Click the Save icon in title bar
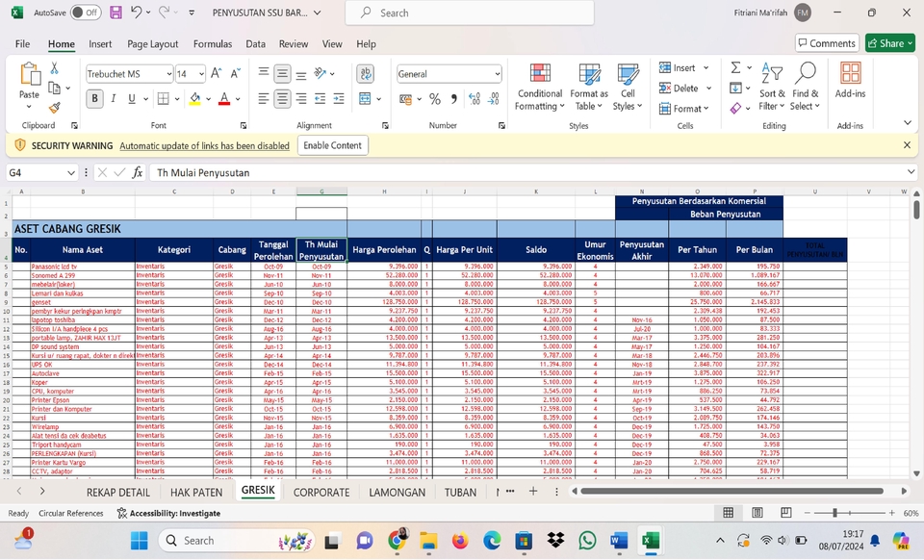This screenshot has height=560, width=924. tap(115, 13)
